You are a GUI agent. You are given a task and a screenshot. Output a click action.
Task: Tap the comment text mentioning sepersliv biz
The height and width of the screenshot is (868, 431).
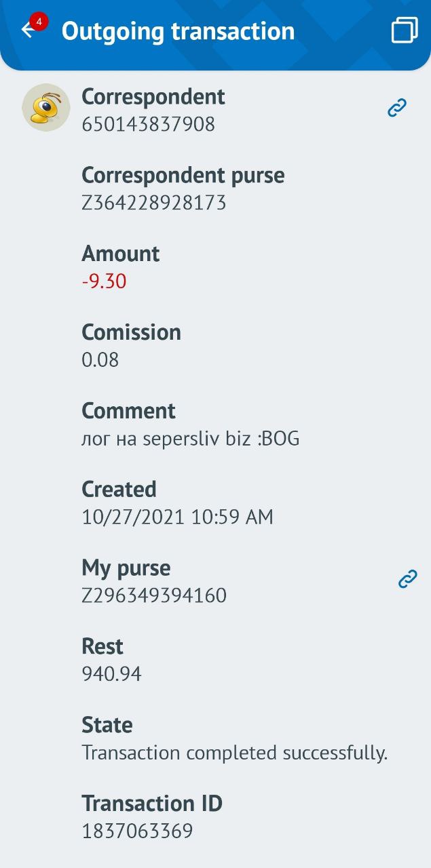tap(191, 439)
